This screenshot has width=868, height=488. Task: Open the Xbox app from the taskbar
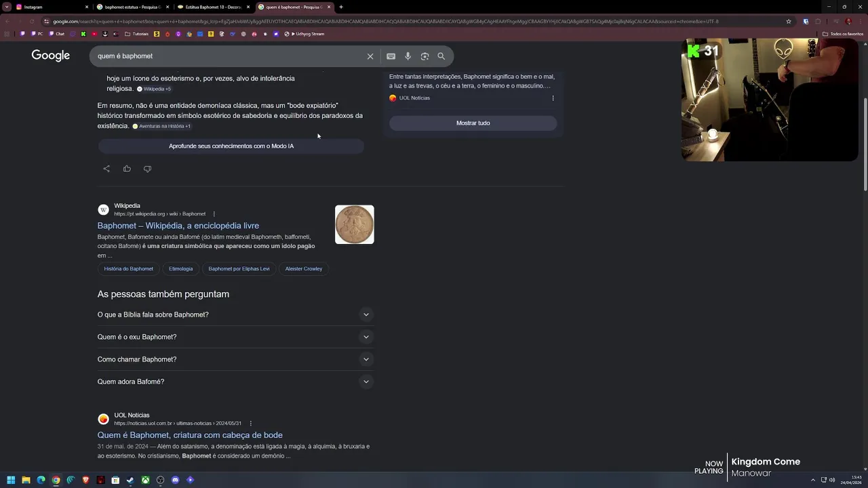pos(145,480)
